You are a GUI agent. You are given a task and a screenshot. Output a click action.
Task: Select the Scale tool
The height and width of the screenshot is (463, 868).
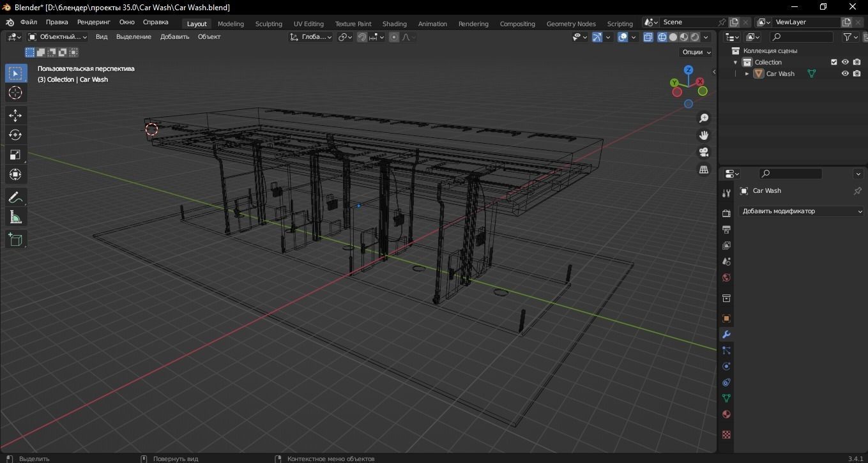[x=15, y=155]
